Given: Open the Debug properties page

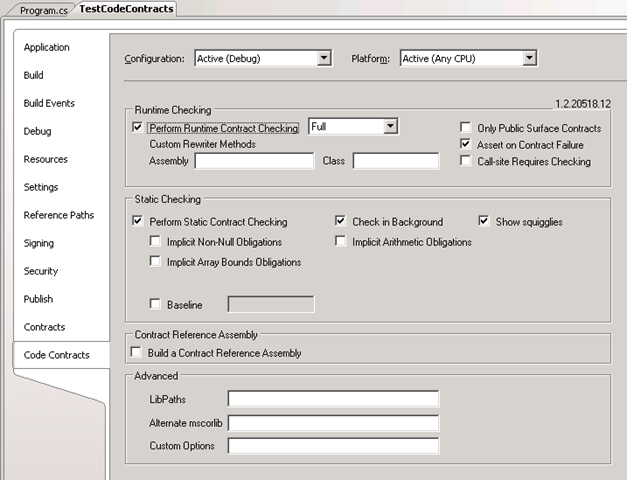Looking at the screenshot, I should (37, 131).
